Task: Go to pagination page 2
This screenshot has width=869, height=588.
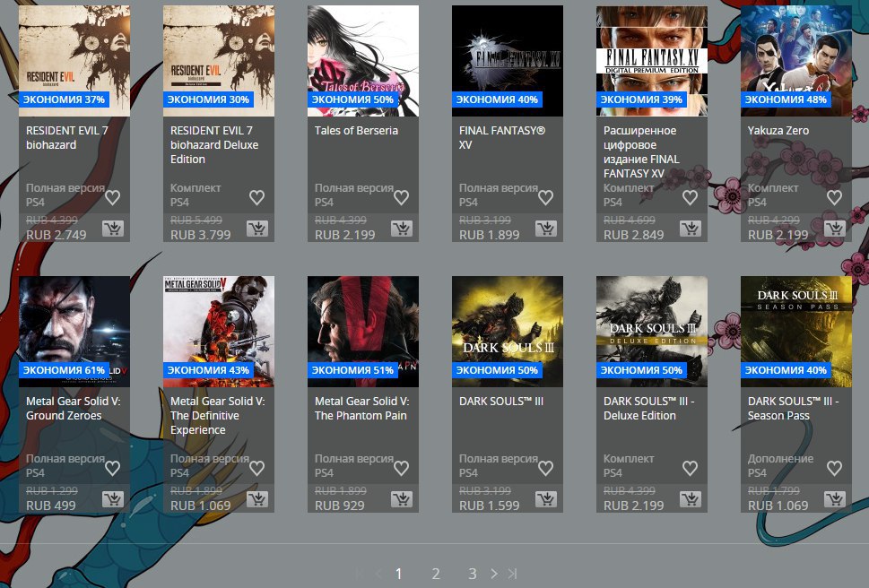Action: pos(436,574)
